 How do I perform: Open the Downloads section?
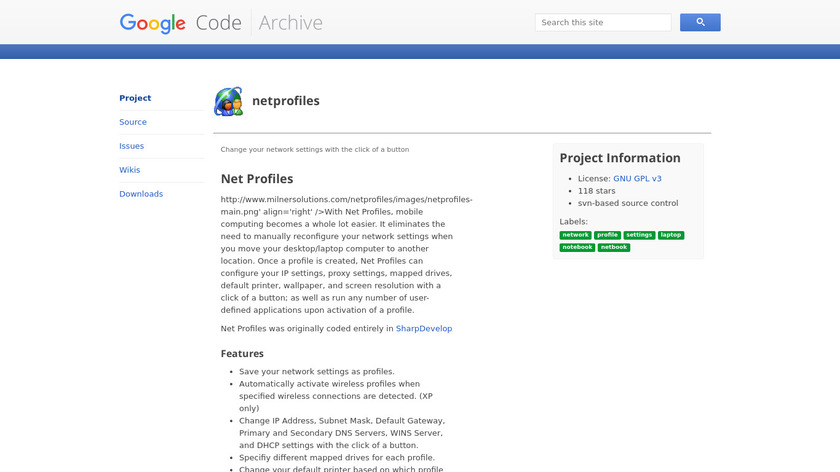coord(141,194)
